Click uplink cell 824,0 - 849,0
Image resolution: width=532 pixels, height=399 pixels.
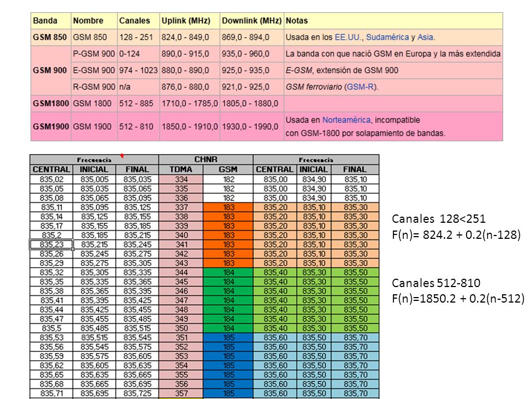point(190,37)
